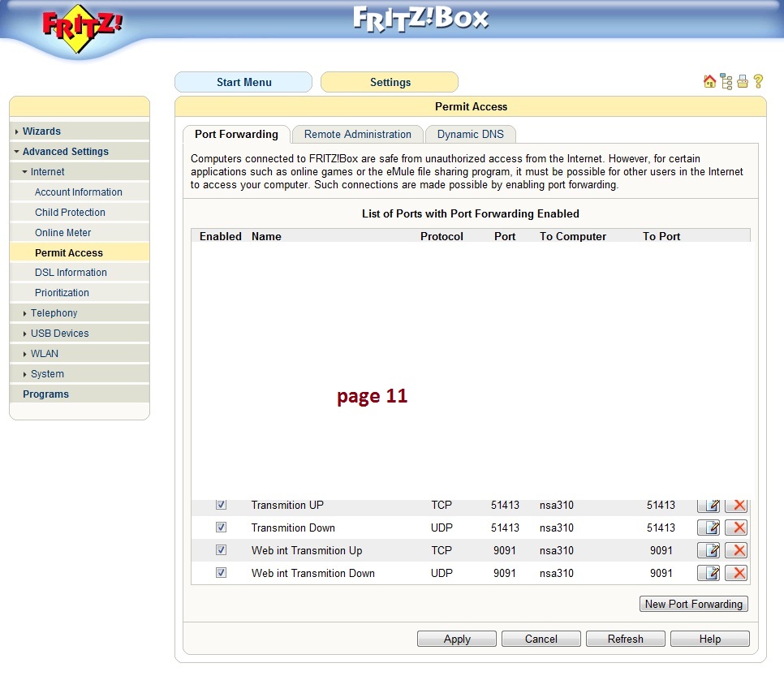Click nsa310 in the Transmition Down row
784x689 pixels.
point(557,528)
